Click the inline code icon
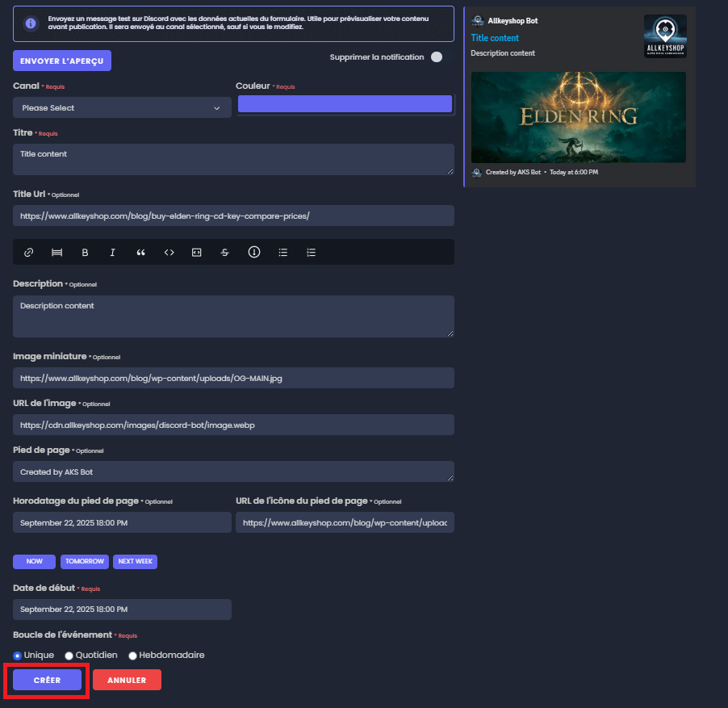This screenshot has height=708, width=728. [169, 252]
